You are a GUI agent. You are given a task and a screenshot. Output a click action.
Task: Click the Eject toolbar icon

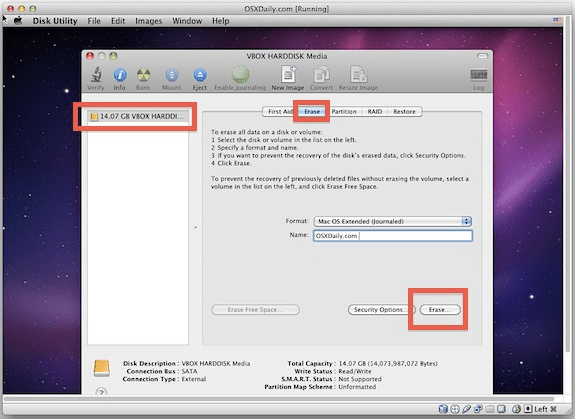coord(199,75)
